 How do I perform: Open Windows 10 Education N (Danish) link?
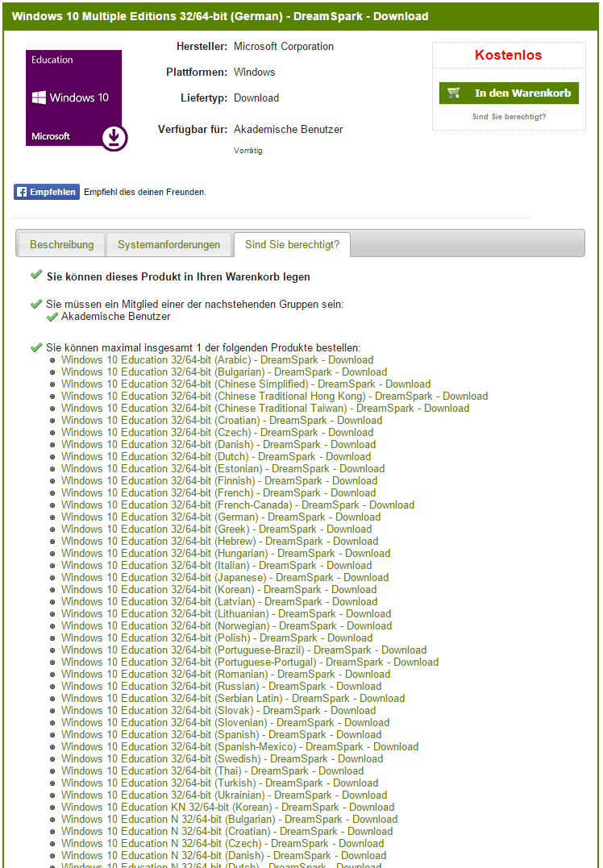[x=223, y=855]
